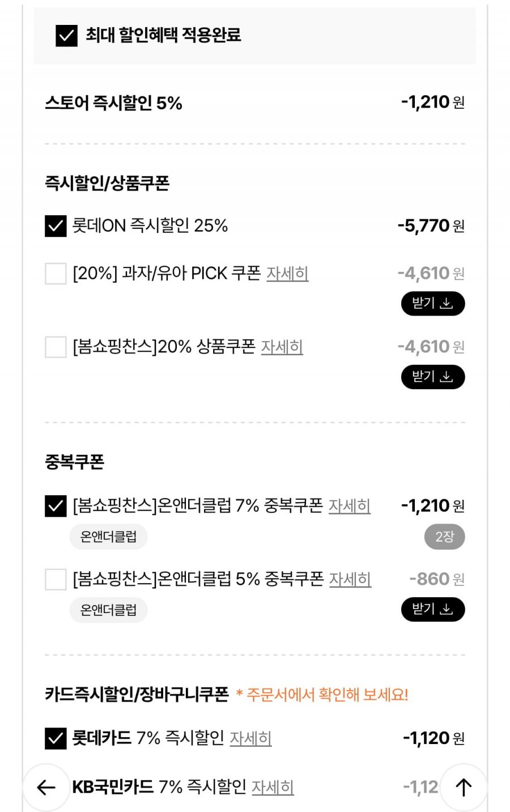
Task: Open 자세히 for 롯데카드 7% 즉시할인
Action: point(250,738)
